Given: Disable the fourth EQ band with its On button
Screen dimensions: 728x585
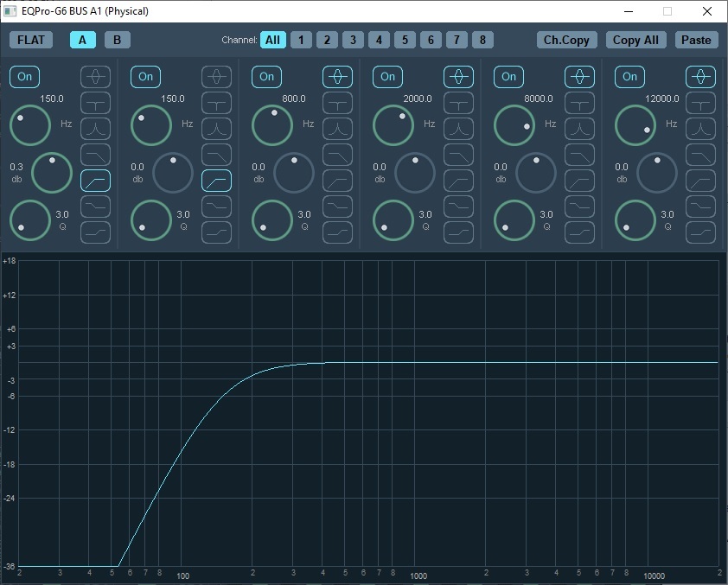Looking at the screenshot, I should (387, 77).
